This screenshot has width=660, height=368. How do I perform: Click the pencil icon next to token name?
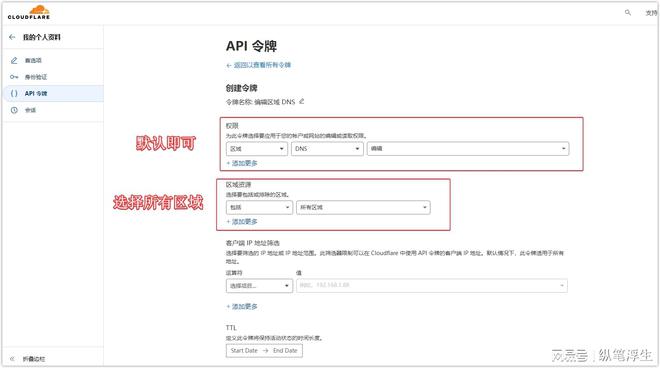(301, 101)
